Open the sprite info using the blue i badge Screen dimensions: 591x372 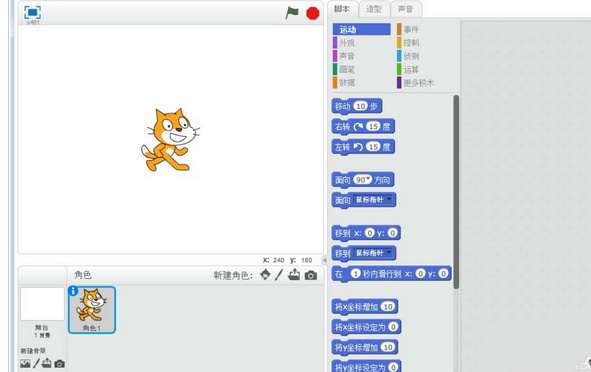73,291
